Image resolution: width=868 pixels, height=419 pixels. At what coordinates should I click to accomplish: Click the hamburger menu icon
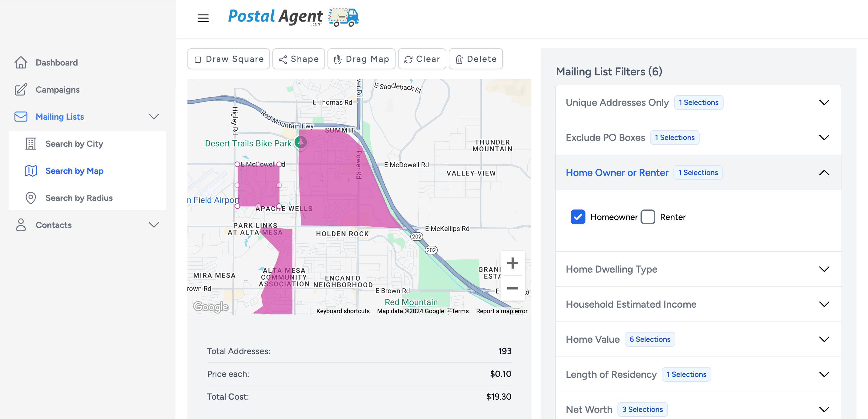[x=203, y=18]
